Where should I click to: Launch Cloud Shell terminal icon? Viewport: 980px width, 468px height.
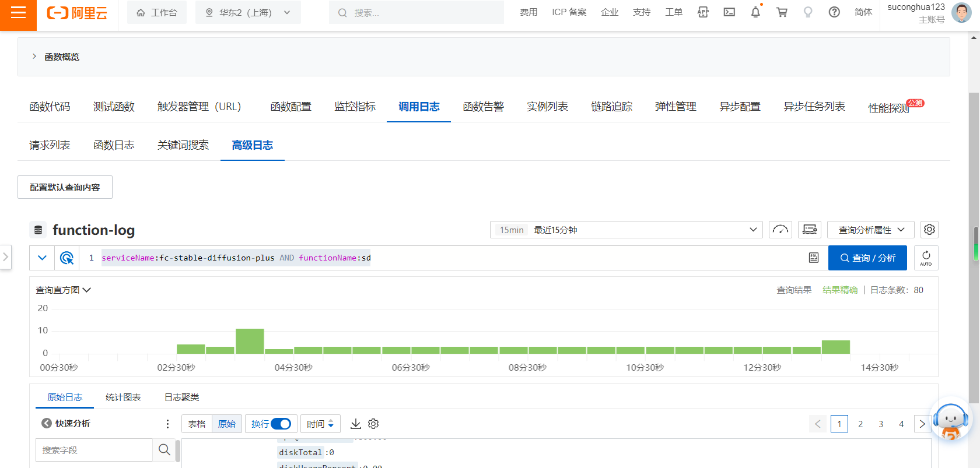[729, 12]
